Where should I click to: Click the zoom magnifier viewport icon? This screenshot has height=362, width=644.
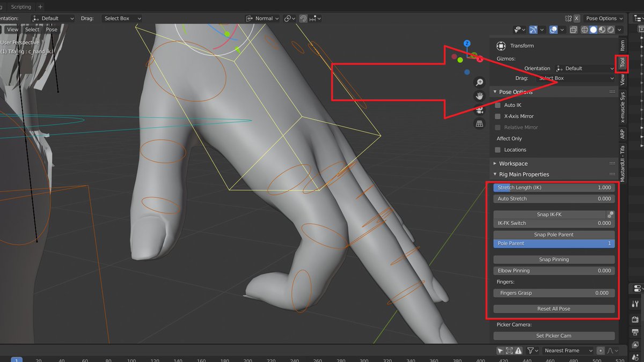coord(480,82)
